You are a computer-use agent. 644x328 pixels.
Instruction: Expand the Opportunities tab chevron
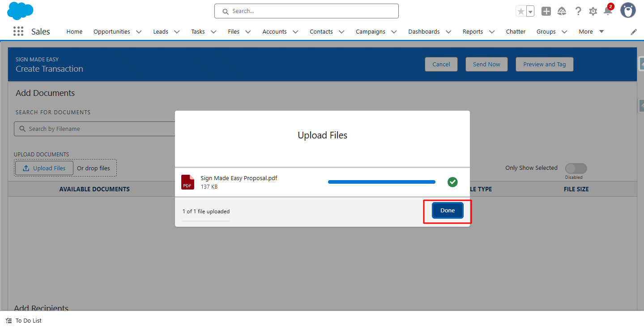(x=139, y=32)
